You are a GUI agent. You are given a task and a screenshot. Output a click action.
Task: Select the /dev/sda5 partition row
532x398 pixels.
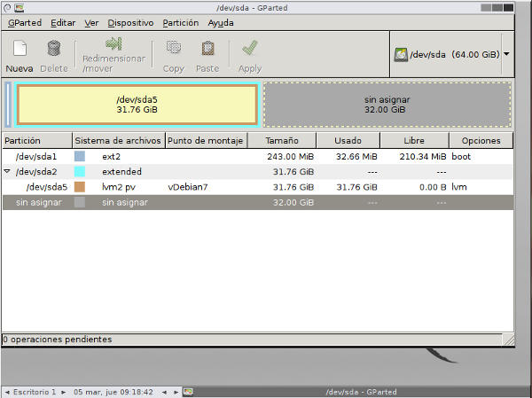pyautogui.click(x=257, y=187)
